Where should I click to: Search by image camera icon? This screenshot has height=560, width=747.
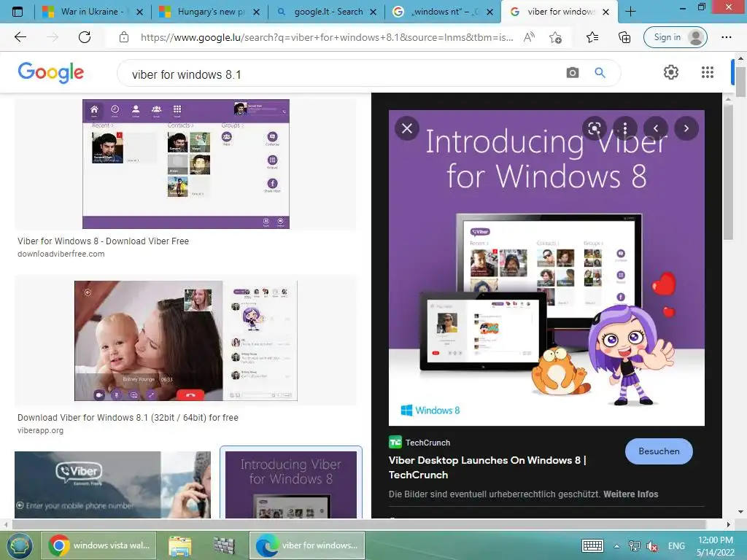(x=572, y=72)
